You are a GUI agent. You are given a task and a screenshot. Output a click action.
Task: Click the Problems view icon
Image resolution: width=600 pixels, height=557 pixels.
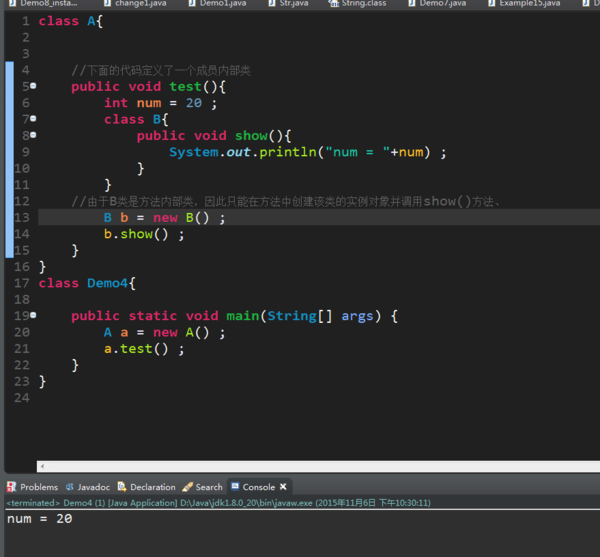point(12,487)
